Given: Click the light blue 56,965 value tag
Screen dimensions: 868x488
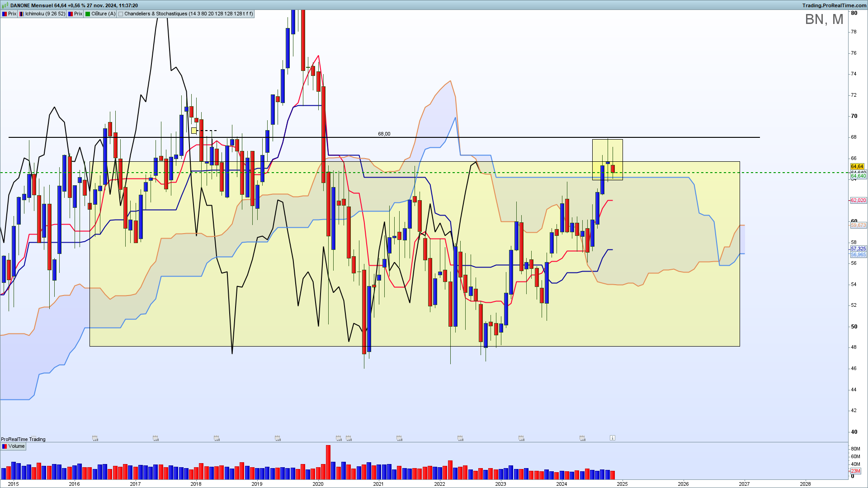Looking at the screenshot, I should tap(859, 255).
